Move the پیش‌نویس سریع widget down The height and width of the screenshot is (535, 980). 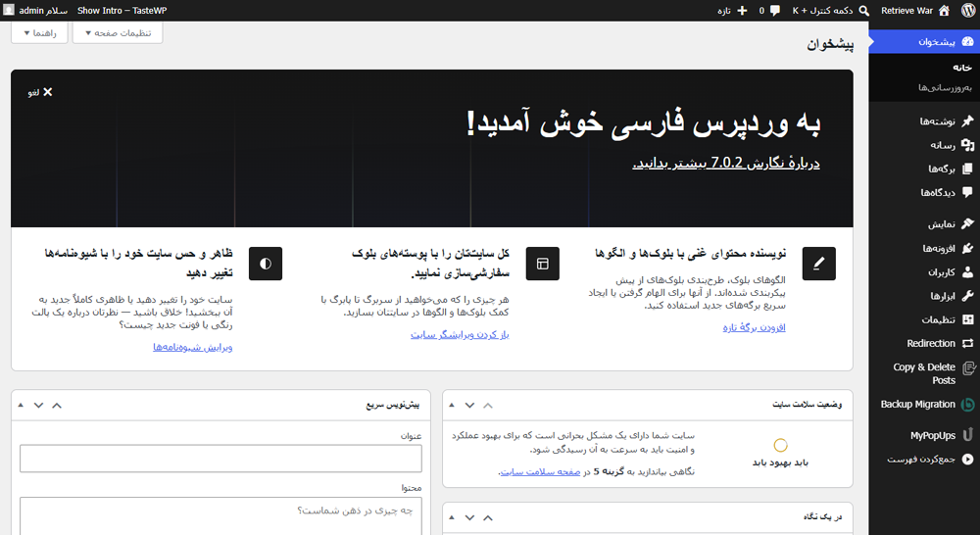[38, 406]
